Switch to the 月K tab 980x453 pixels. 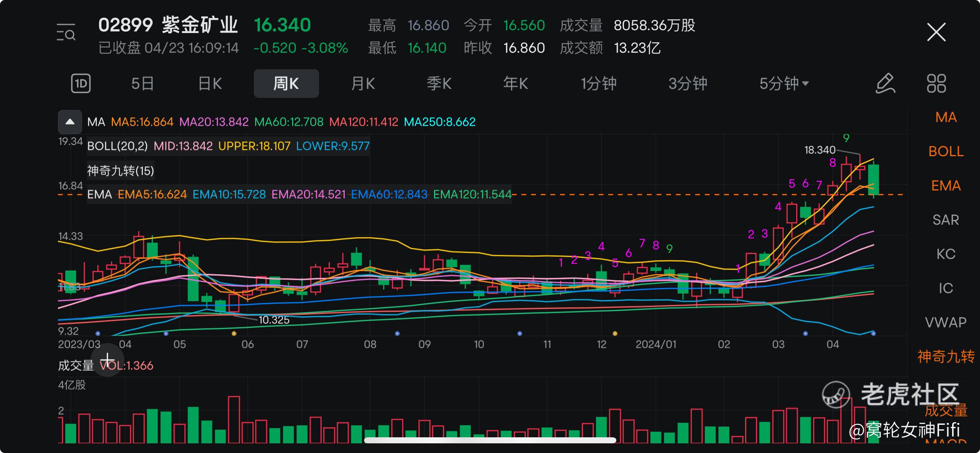pyautogui.click(x=363, y=84)
